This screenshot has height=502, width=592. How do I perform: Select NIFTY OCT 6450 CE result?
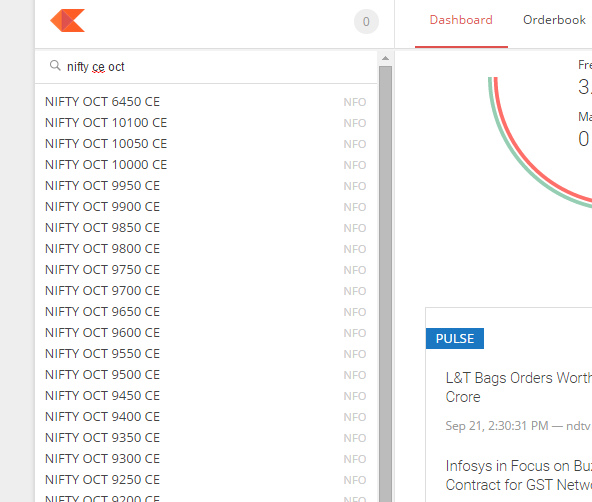[206, 102]
